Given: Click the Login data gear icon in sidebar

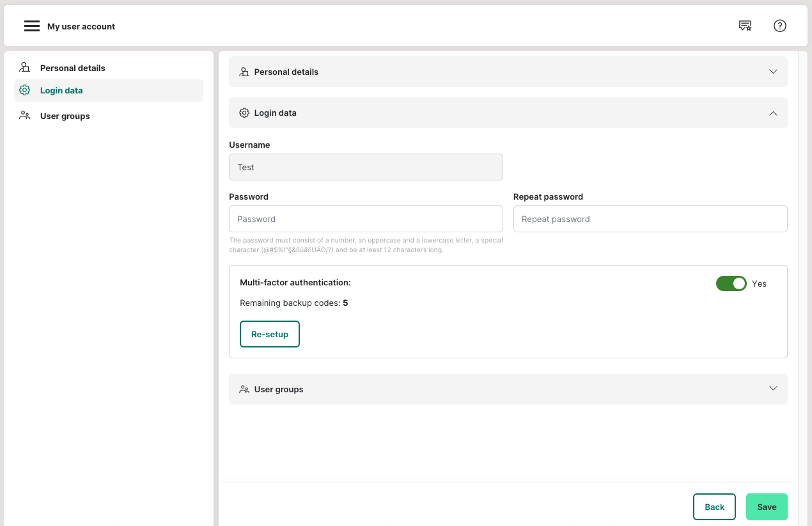Looking at the screenshot, I should click(x=25, y=90).
